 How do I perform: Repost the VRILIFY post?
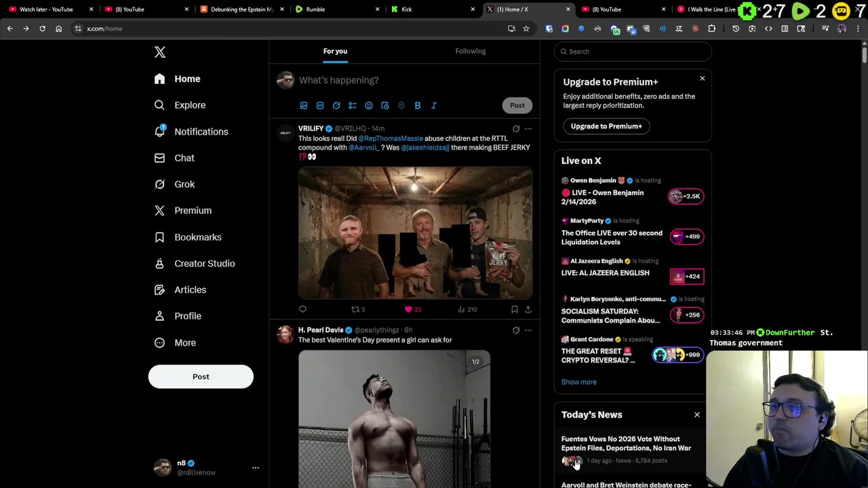click(357, 310)
